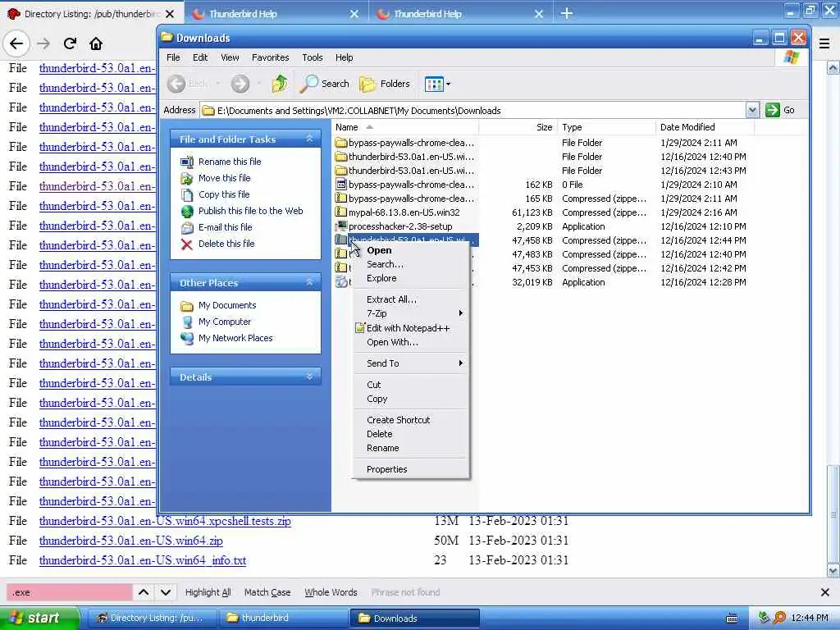Open thunderbird-53.0a1.en-US.win64.zip link

tap(130, 541)
